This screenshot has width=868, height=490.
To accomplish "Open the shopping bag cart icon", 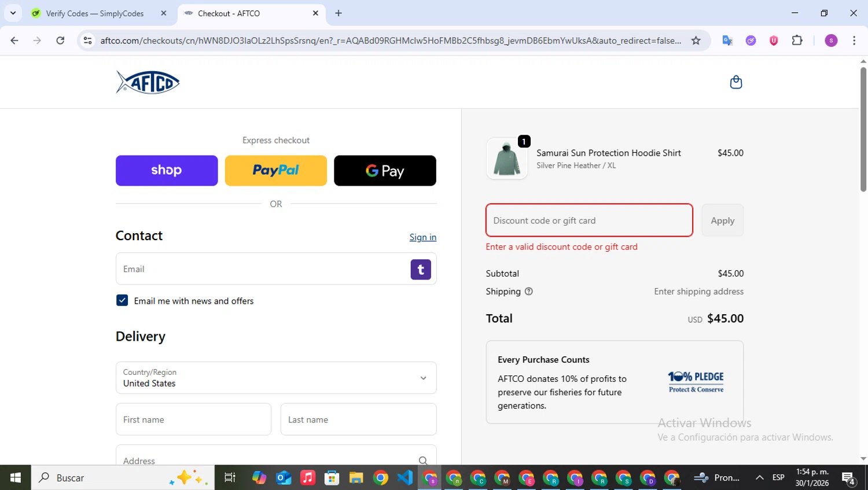I will pos(735,82).
